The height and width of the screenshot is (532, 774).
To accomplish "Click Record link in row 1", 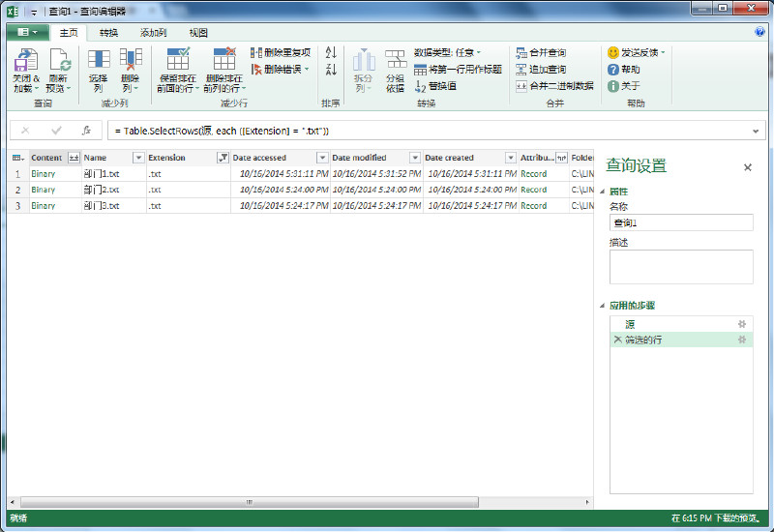I will pyautogui.click(x=534, y=174).
